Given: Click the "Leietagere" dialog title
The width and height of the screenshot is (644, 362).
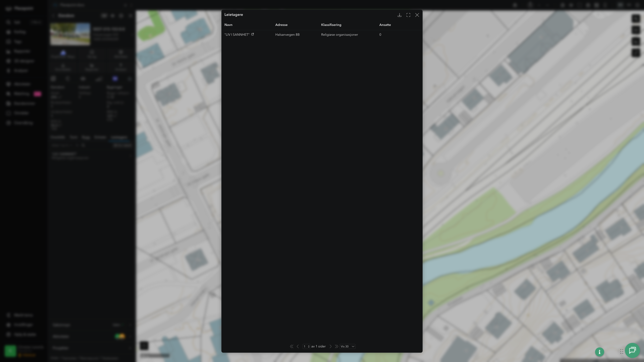Looking at the screenshot, I should point(233,15).
